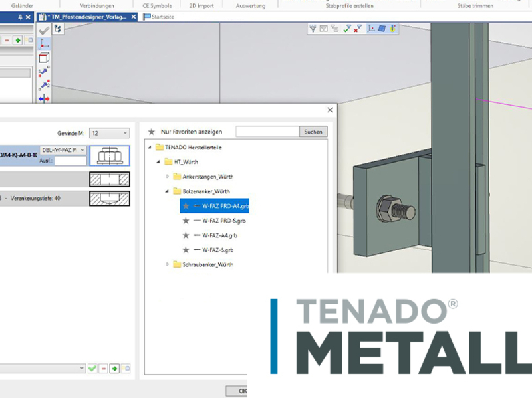
Task: Select the hex nut preview thumbnail
Action: click(x=109, y=155)
